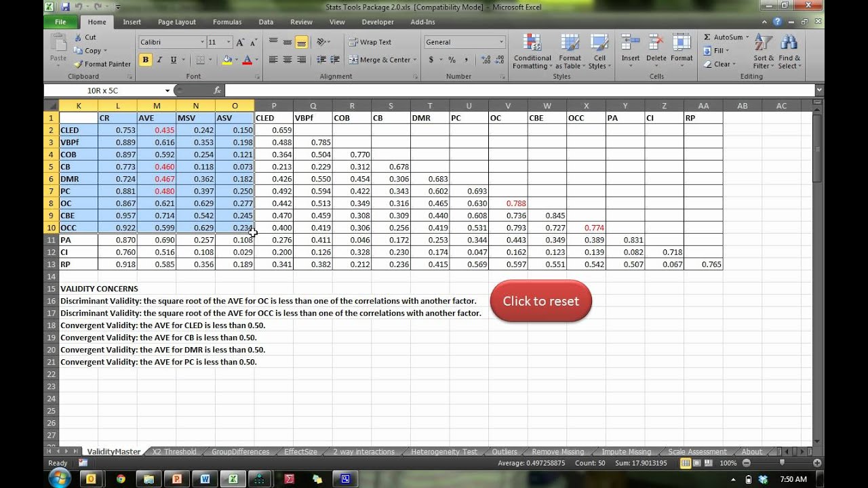Cut the selection with the scissors icon
Viewport: 868px width, 488px height.
[85, 37]
